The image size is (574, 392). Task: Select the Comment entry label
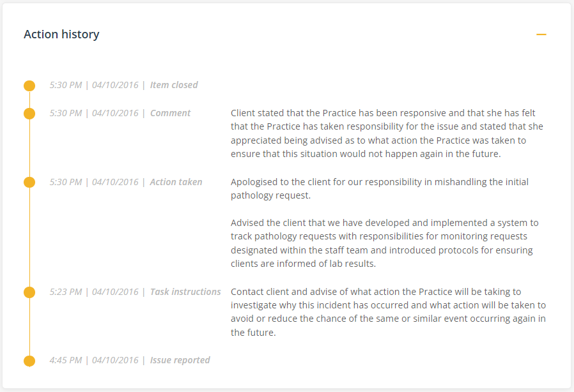[x=170, y=113]
